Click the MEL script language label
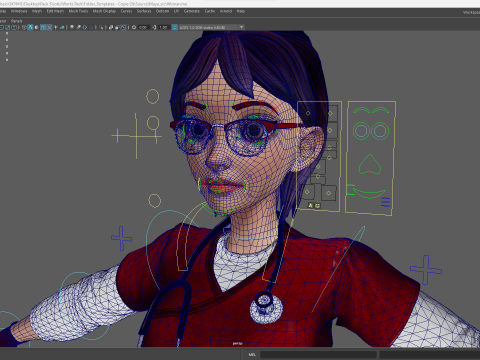 [x=252, y=354]
